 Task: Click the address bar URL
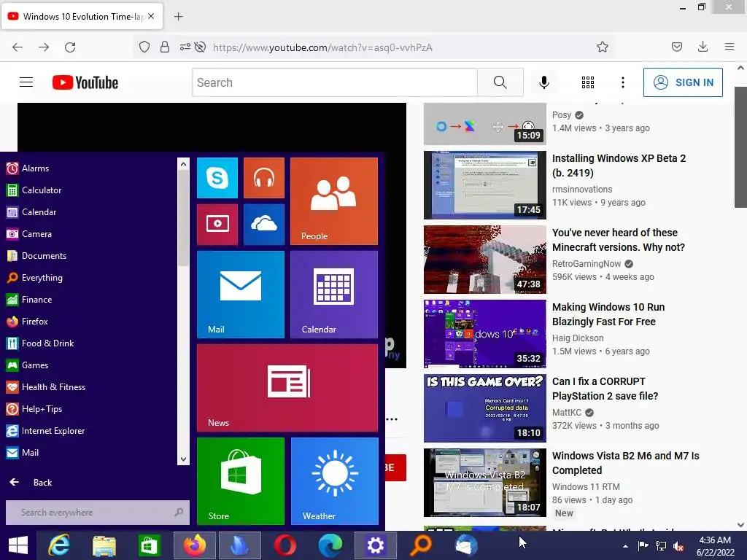(x=322, y=47)
